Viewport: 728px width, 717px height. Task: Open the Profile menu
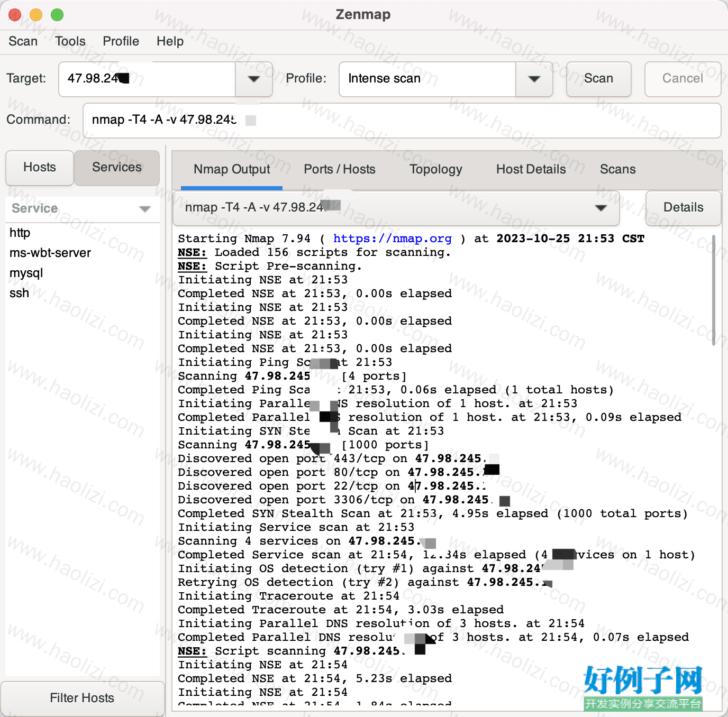[121, 41]
